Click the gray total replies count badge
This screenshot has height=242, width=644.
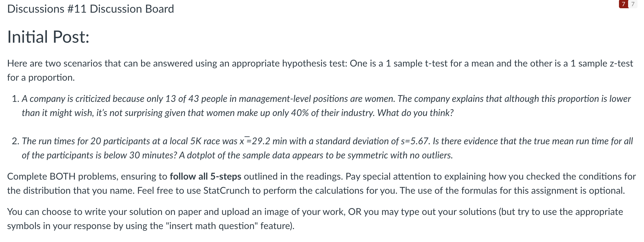pyautogui.click(x=633, y=4)
